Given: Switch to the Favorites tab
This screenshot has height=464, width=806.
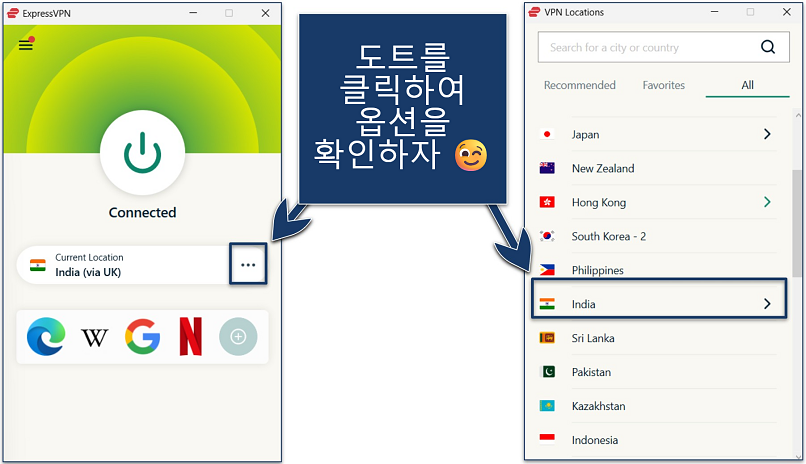Looking at the screenshot, I should pos(664,85).
